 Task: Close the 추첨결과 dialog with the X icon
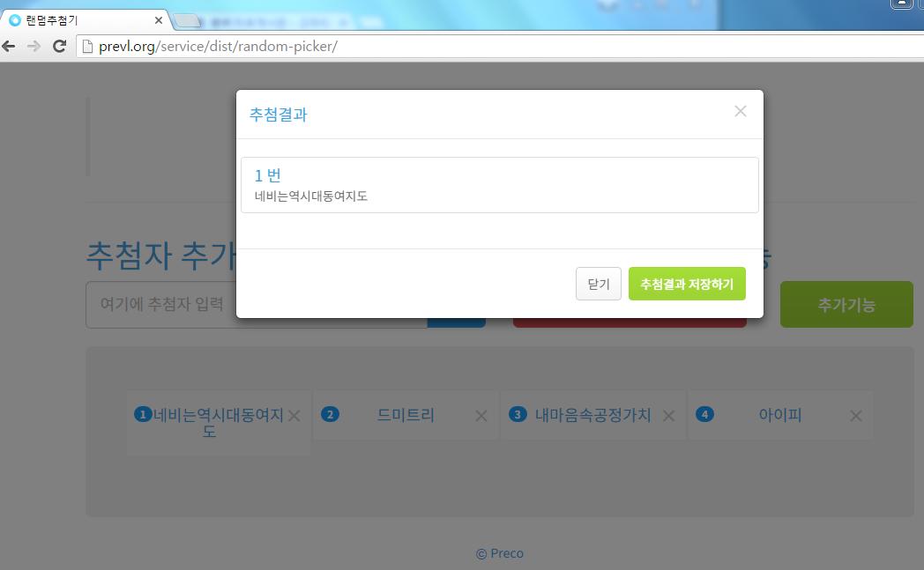(740, 111)
